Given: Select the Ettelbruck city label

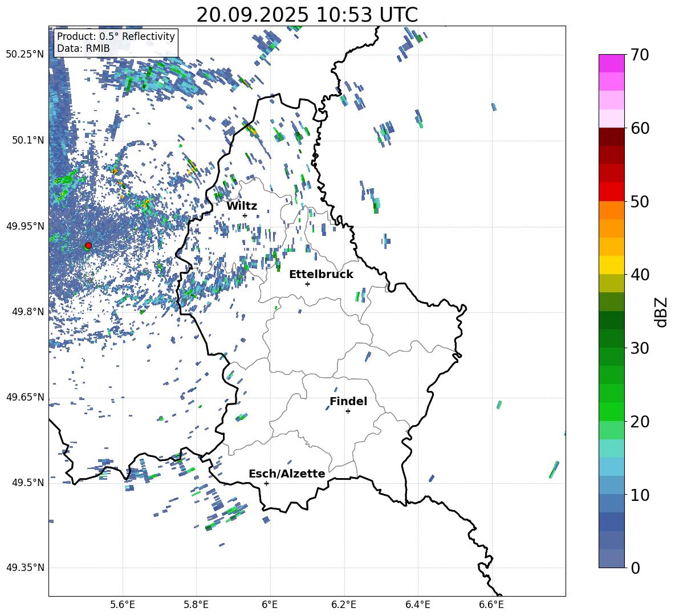Looking at the screenshot, I should (x=321, y=275).
